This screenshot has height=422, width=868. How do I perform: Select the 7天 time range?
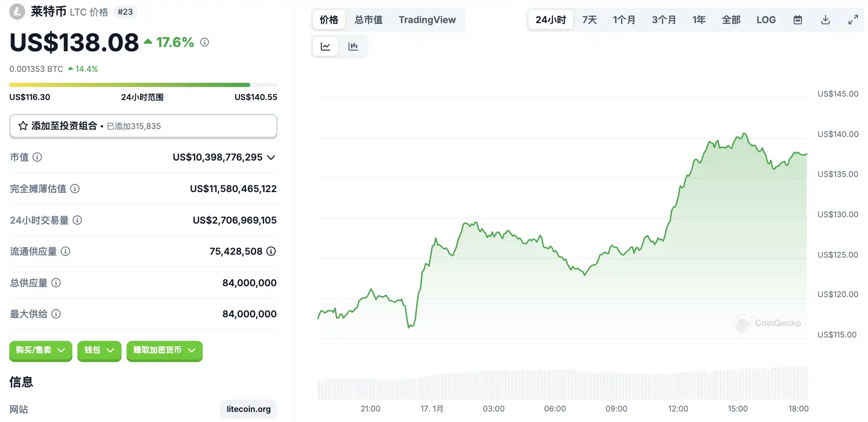point(589,20)
